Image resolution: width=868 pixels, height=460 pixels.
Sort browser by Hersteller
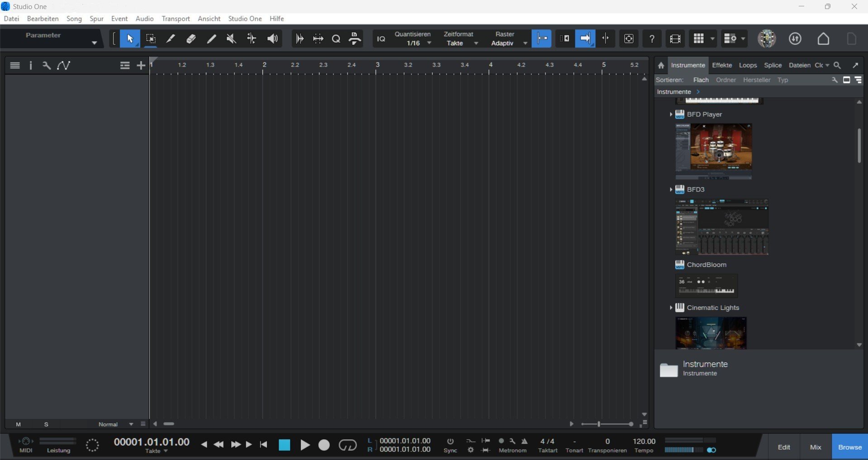(x=757, y=80)
